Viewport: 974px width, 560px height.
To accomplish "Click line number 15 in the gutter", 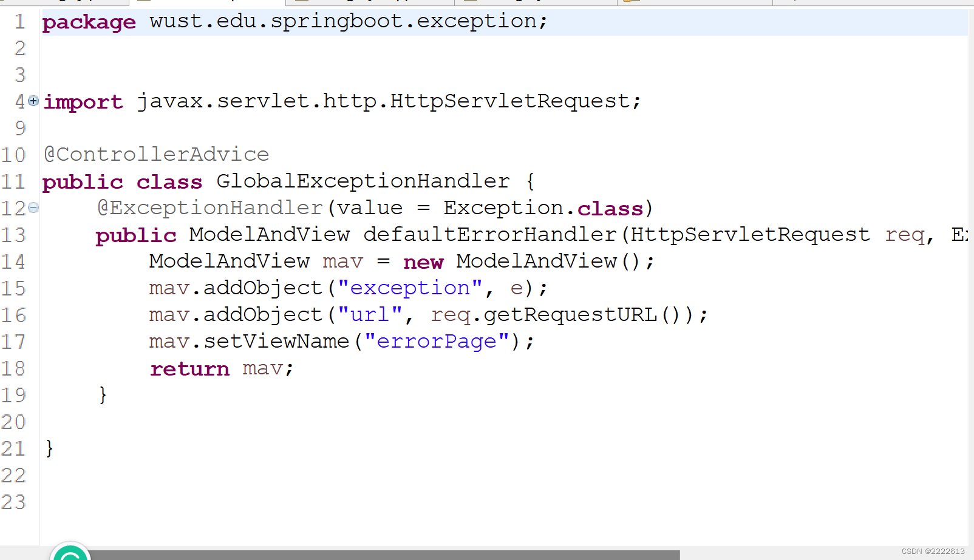I will click(x=15, y=288).
